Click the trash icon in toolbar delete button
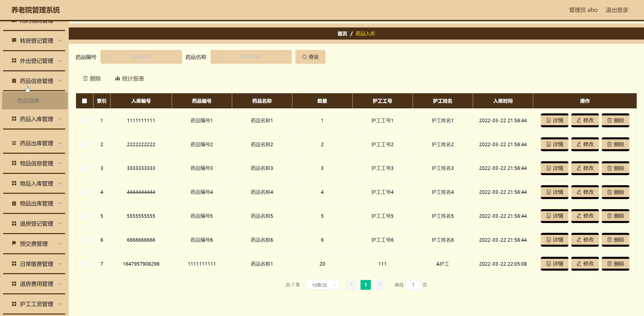This screenshot has width=644, height=316. 85,79
